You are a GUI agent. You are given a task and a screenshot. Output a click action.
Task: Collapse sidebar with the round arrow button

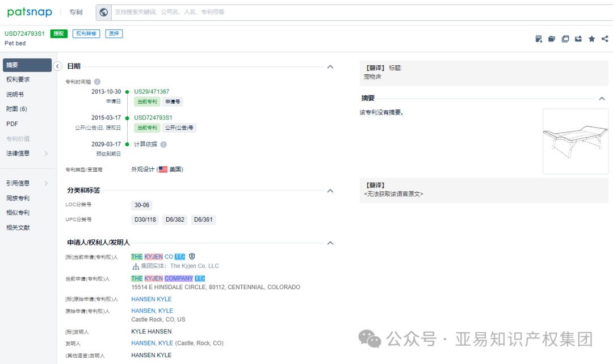[57, 66]
